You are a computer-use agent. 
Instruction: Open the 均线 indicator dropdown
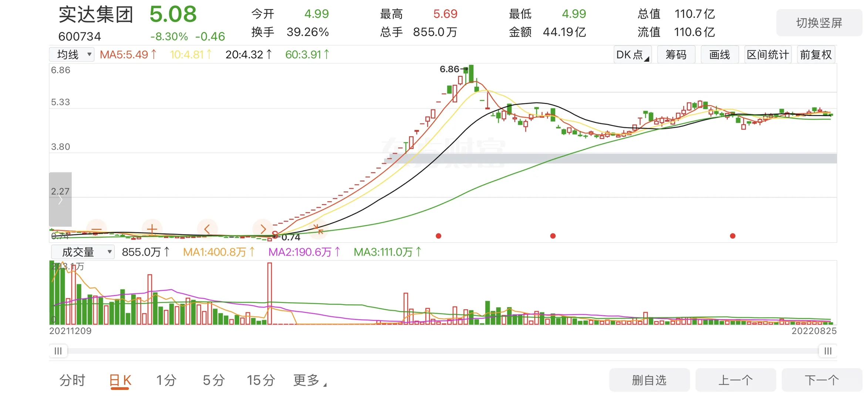pyautogui.click(x=72, y=55)
